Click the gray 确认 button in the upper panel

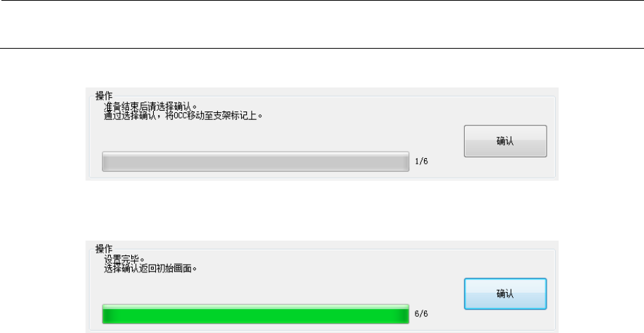[505, 141]
